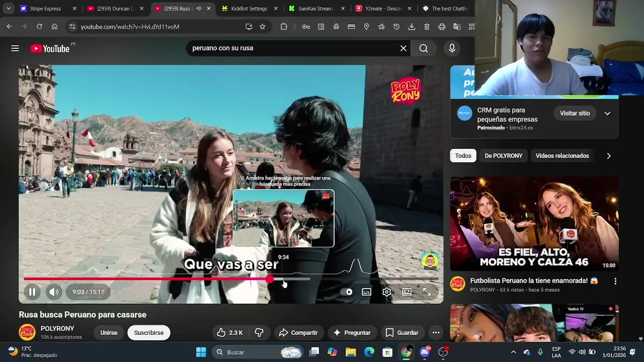Click the taskbar Buscar search box

257,352
